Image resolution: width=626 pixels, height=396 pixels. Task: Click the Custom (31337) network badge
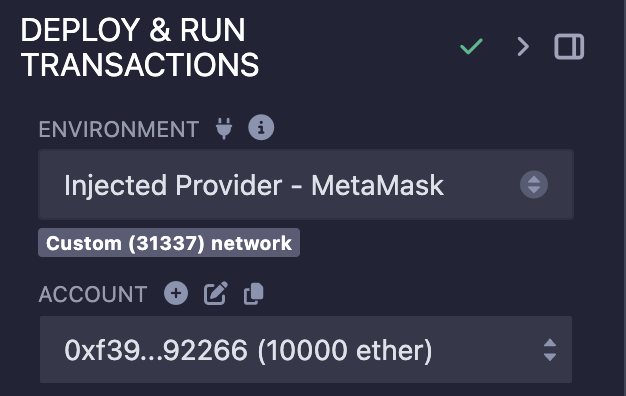pos(169,243)
